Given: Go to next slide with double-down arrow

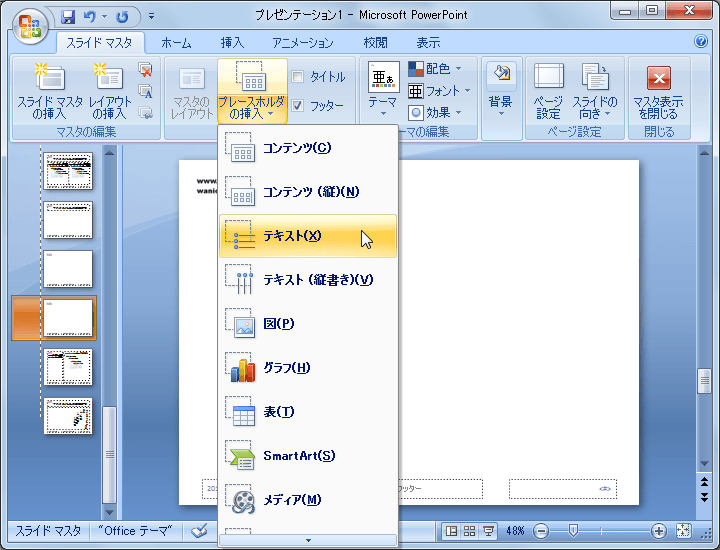Looking at the screenshot, I should coord(704,497).
